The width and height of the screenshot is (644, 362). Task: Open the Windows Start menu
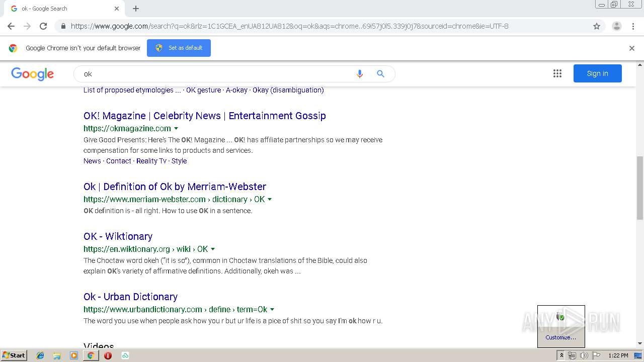tap(14, 355)
